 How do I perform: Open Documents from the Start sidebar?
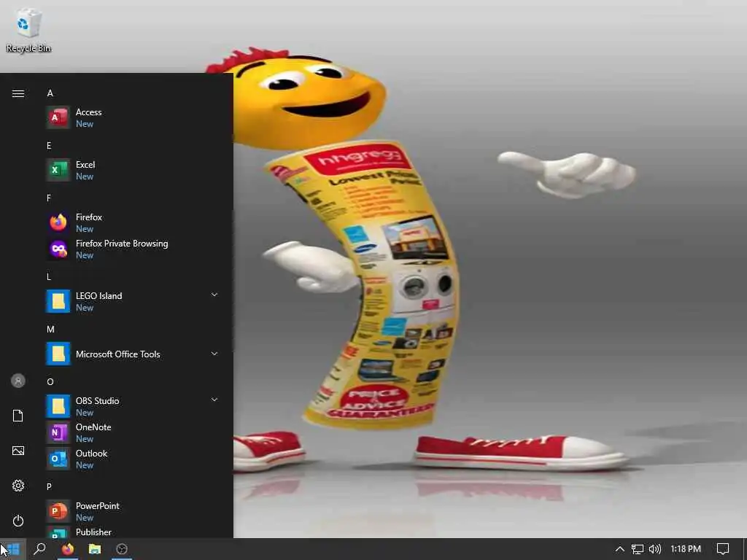18,416
